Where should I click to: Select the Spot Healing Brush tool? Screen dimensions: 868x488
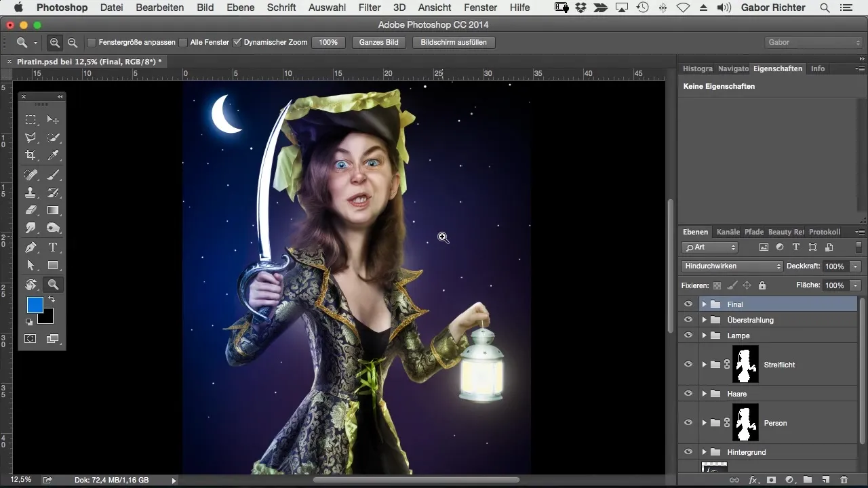point(31,175)
